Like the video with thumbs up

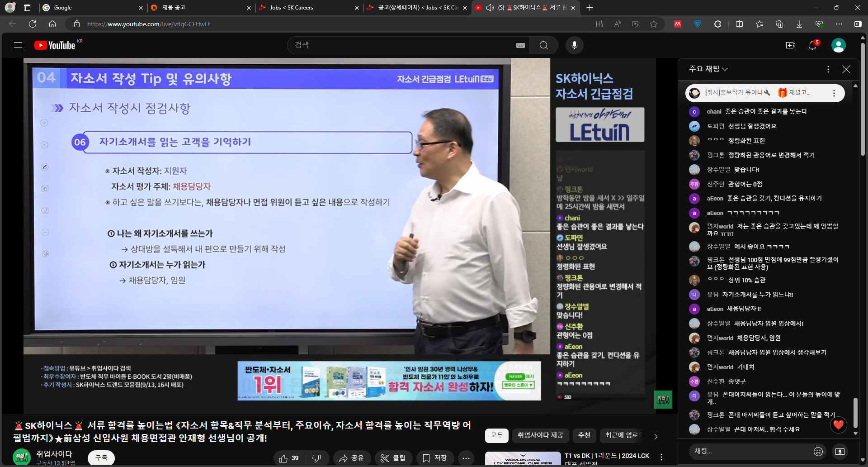(289, 458)
